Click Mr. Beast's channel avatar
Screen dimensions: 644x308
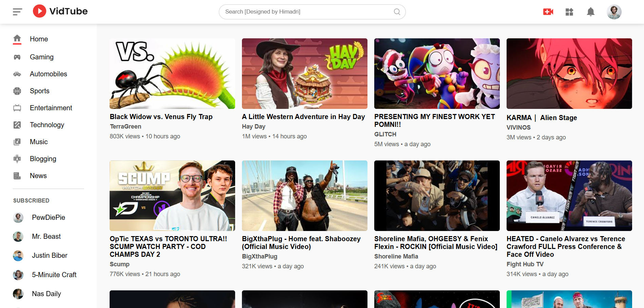click(x=18, y=236)
